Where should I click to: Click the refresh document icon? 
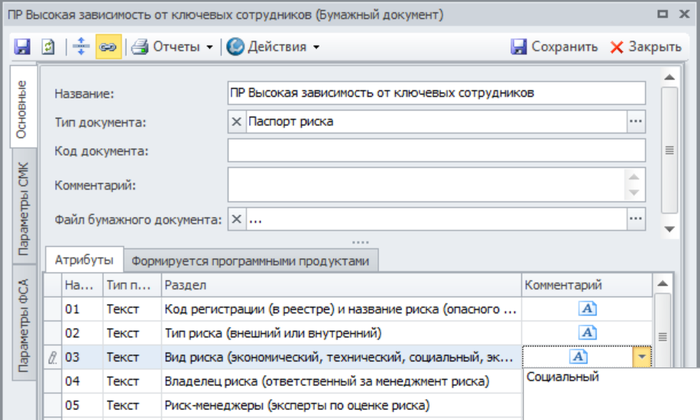48,47
